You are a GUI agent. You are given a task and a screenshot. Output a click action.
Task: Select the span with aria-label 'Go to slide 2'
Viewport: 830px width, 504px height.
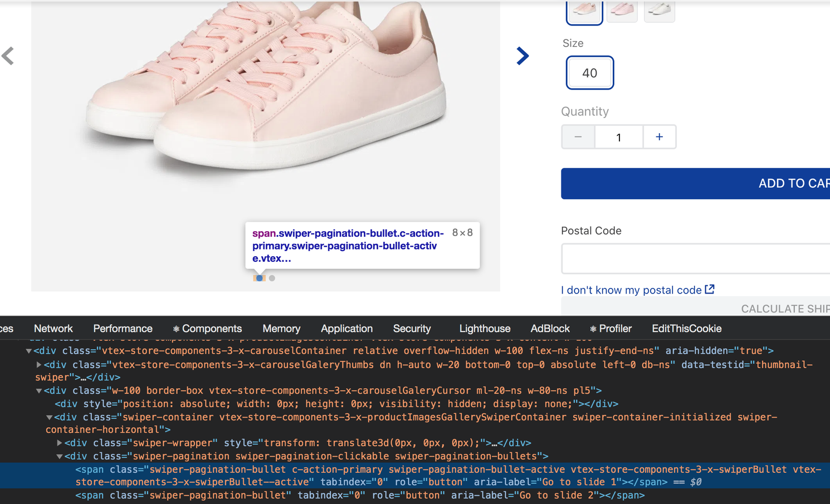tap(360, 495)
